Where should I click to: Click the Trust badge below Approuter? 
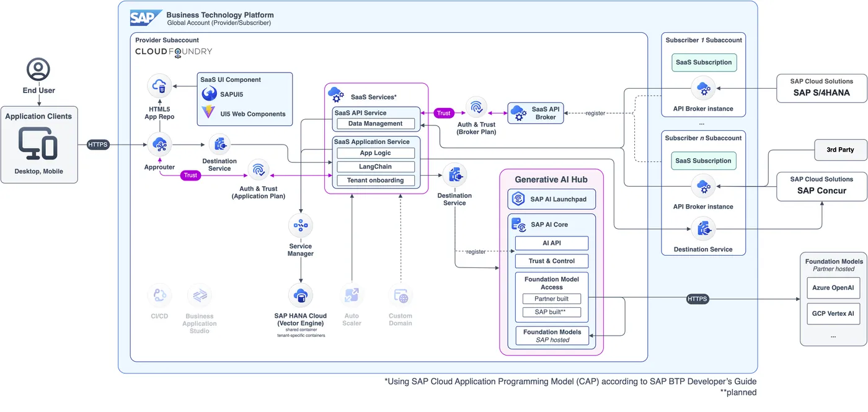(x=190, y=176)
